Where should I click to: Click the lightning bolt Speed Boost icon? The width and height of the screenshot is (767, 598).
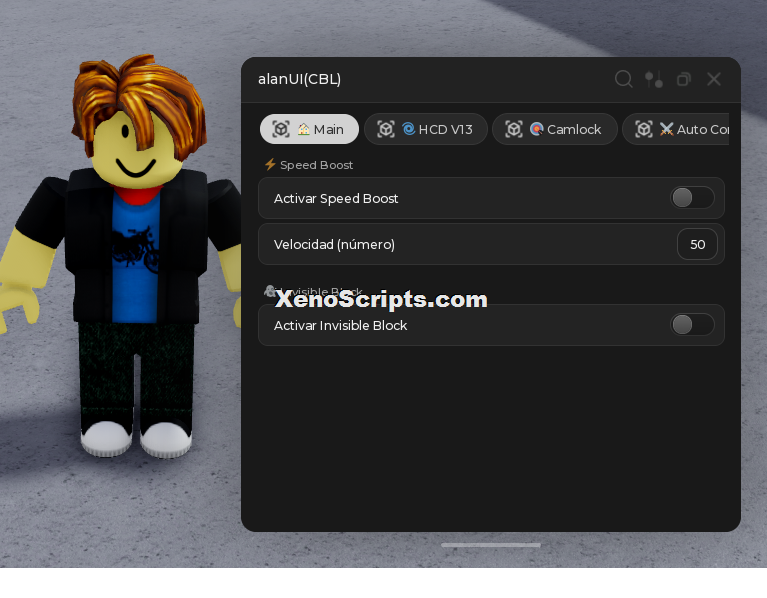[270, 164]
